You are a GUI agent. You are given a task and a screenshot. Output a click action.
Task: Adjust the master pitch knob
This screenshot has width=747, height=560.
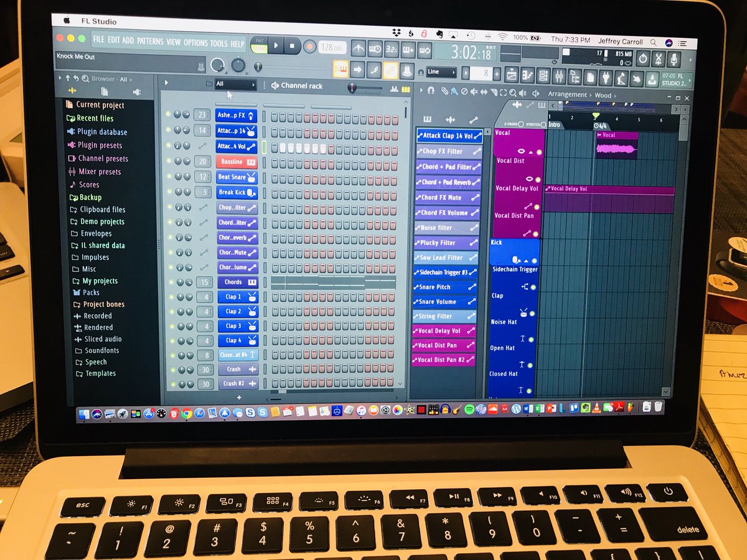(238, 65)
